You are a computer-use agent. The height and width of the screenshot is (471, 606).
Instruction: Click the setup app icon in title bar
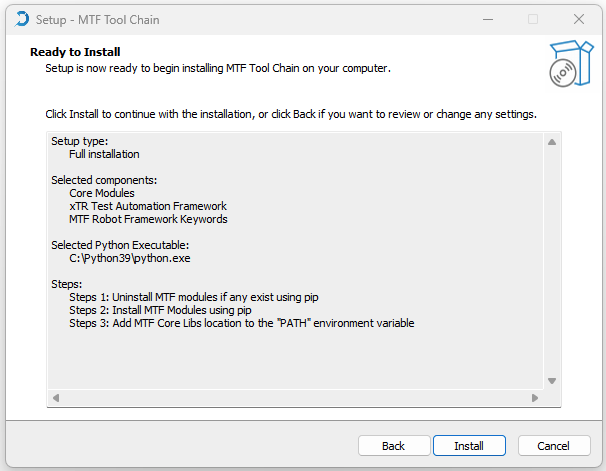[x=22, y=19]
